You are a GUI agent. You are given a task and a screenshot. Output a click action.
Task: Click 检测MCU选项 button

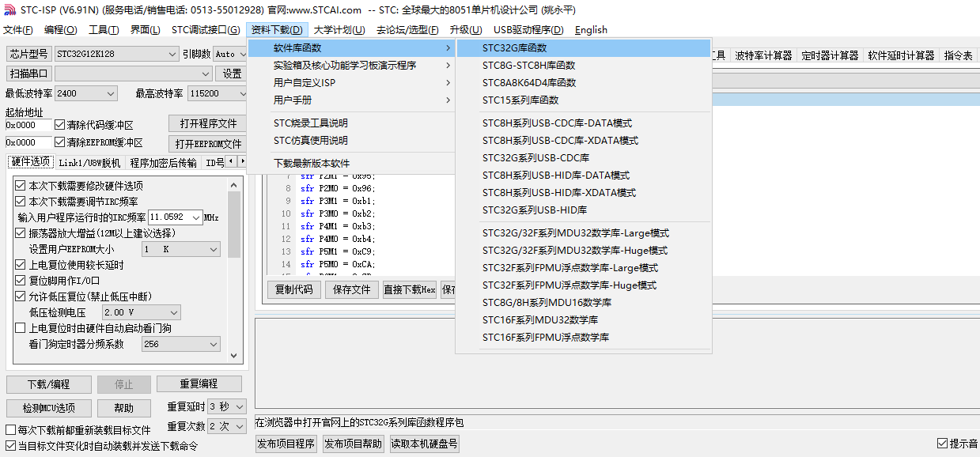(48, 408)
